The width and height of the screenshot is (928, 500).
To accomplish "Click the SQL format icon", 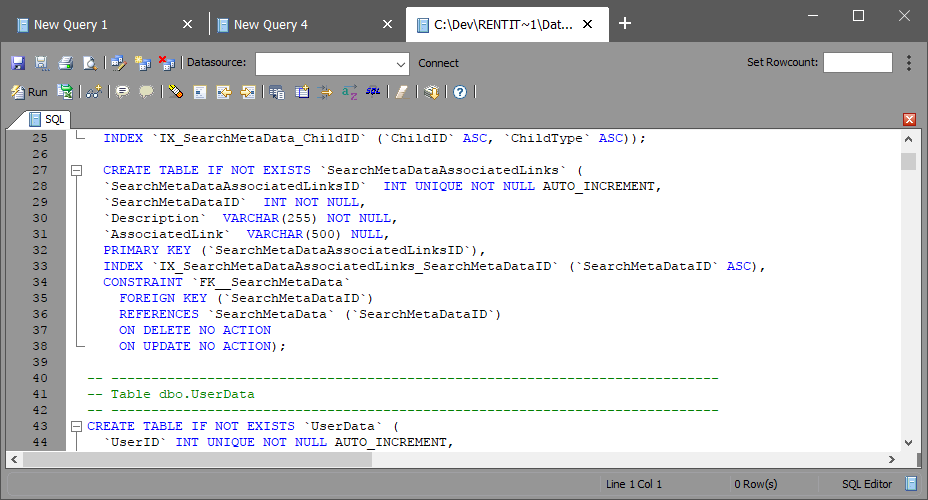I will (x=373, y=91).
